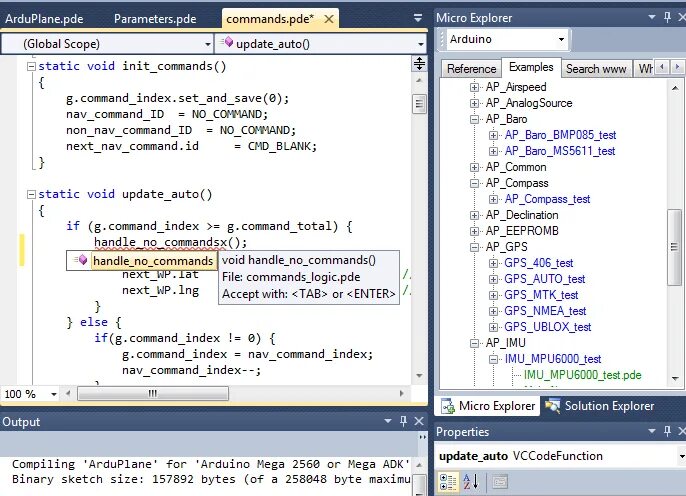Select the AP_Baro_MS5611_test example
This screenshot has height=496, width=686.
coord(560,151)
